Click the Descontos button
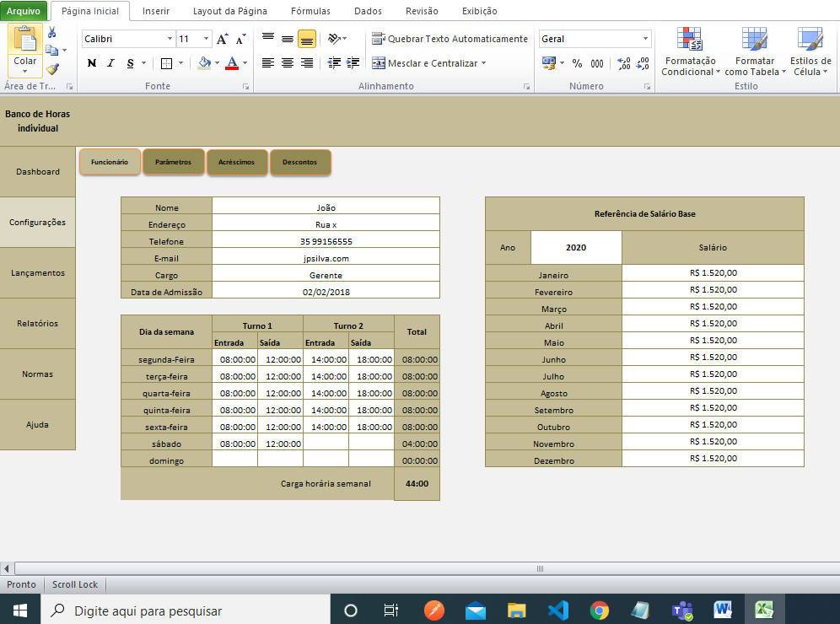This screenshot has width=840, height=624. click(300, 162)
